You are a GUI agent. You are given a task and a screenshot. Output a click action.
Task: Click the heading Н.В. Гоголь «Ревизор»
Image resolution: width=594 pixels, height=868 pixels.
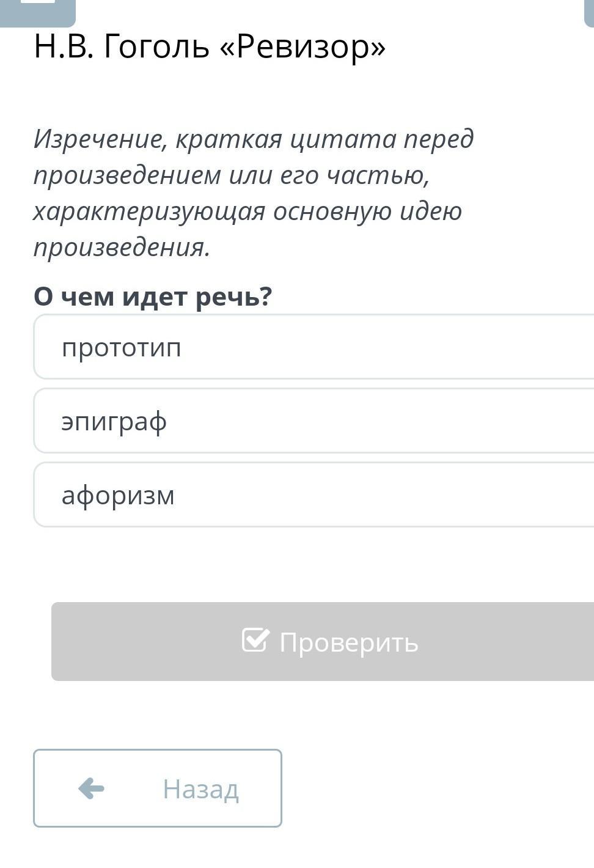[x=210, y=46]
